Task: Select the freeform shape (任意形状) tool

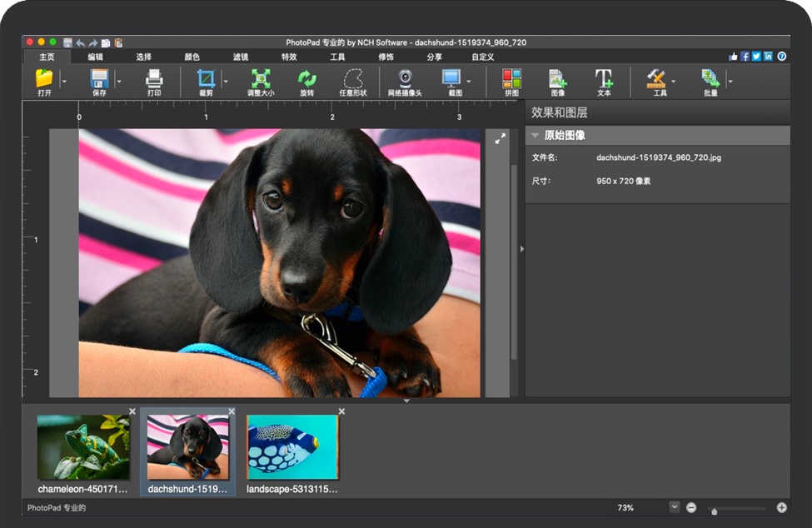Action: (353, 78)
